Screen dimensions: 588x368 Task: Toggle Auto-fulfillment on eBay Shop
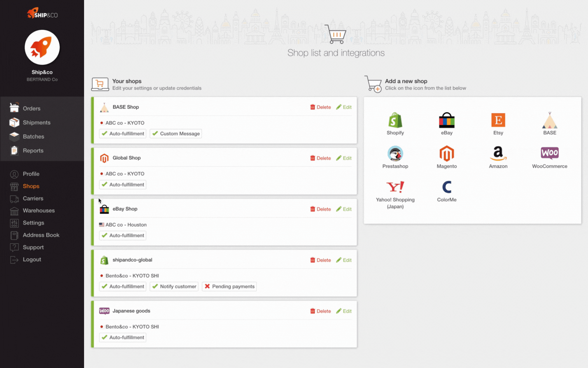click(122, 236)
